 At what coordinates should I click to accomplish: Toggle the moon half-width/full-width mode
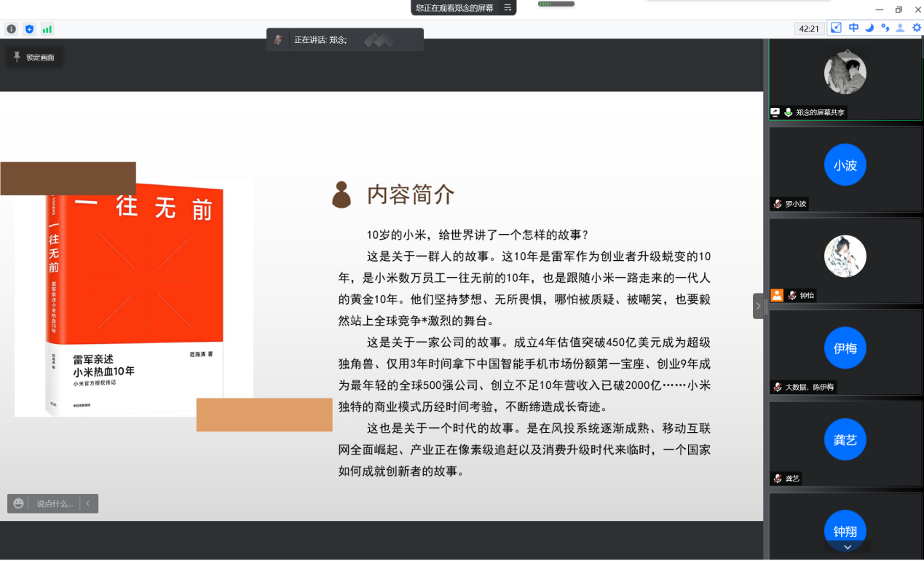pyautogui.click(x=869, y=28)
